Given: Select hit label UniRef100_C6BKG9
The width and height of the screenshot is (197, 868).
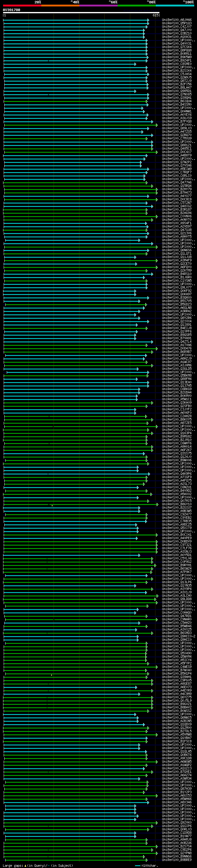Looking at the screenshot, I should click(177, 389).
